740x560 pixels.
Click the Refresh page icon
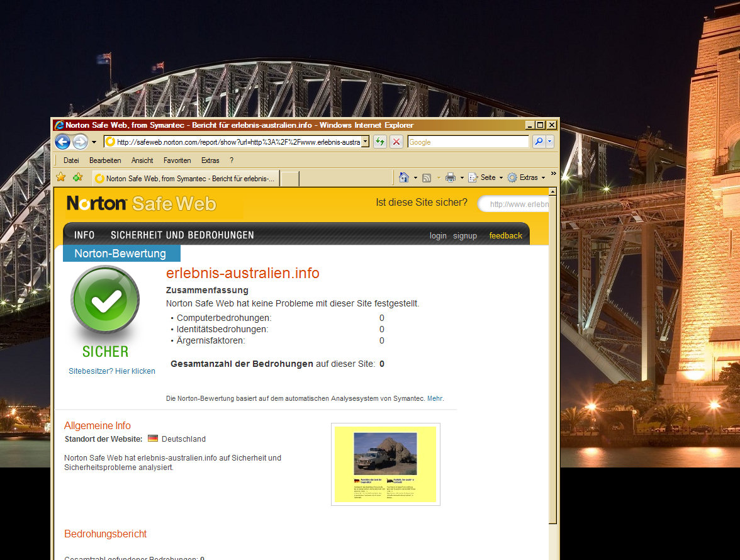380,142
